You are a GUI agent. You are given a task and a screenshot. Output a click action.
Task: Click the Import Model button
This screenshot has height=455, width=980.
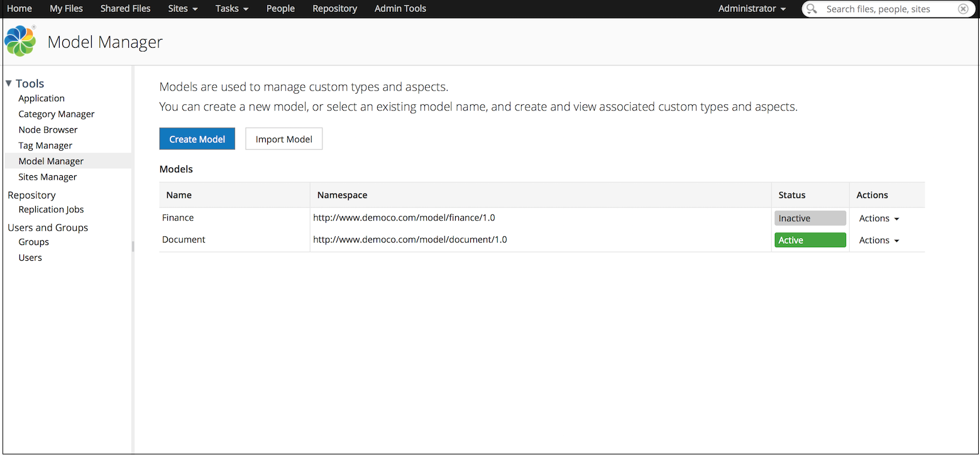[284, 139]
